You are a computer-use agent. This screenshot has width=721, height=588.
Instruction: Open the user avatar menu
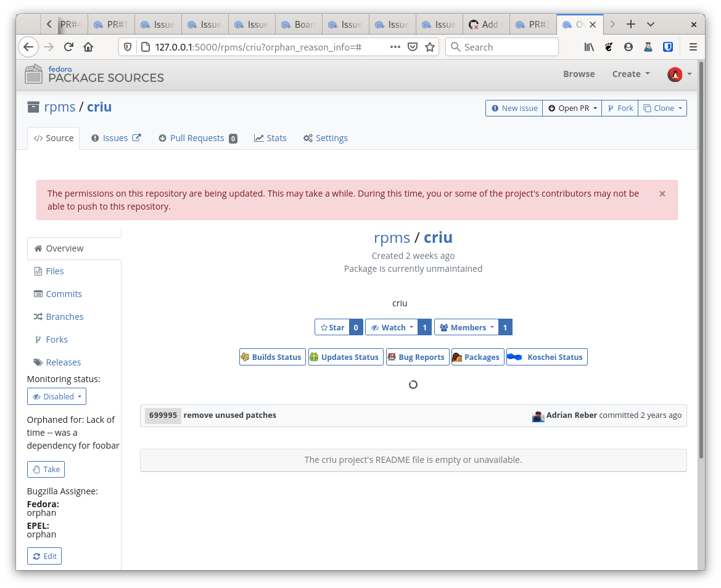(x=680, y=74)
